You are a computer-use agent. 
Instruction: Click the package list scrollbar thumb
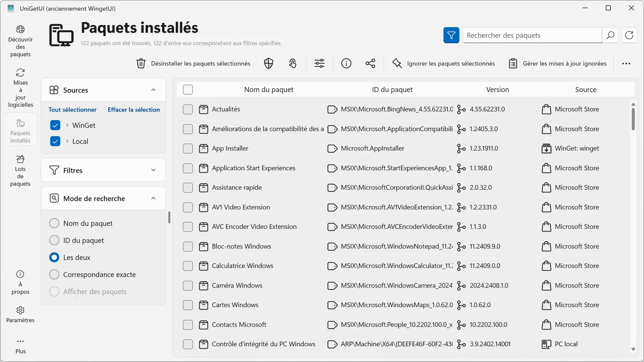[x=633, y=119]
